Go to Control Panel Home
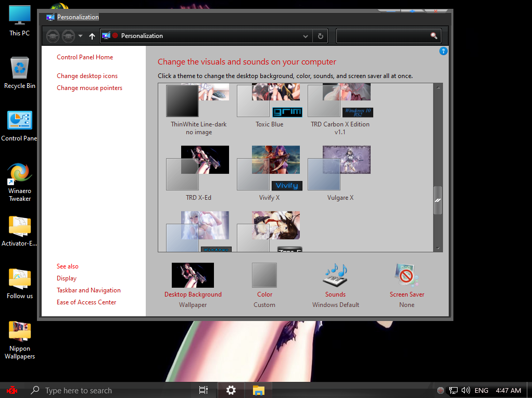The image size is (532, 398). point(85,57)
